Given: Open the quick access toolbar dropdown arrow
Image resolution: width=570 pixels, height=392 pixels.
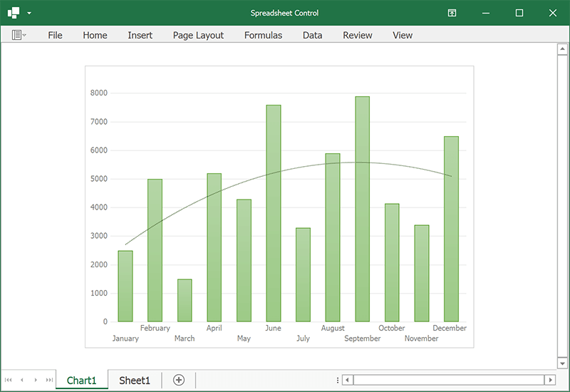Looking at the screenshot, I should coord(29,14).
